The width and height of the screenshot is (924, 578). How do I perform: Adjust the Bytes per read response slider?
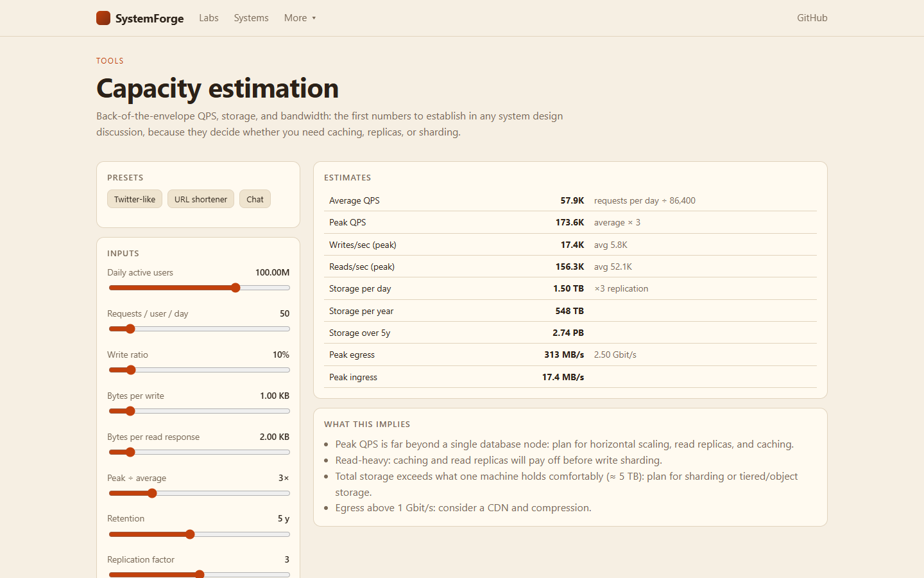(199, 452)
